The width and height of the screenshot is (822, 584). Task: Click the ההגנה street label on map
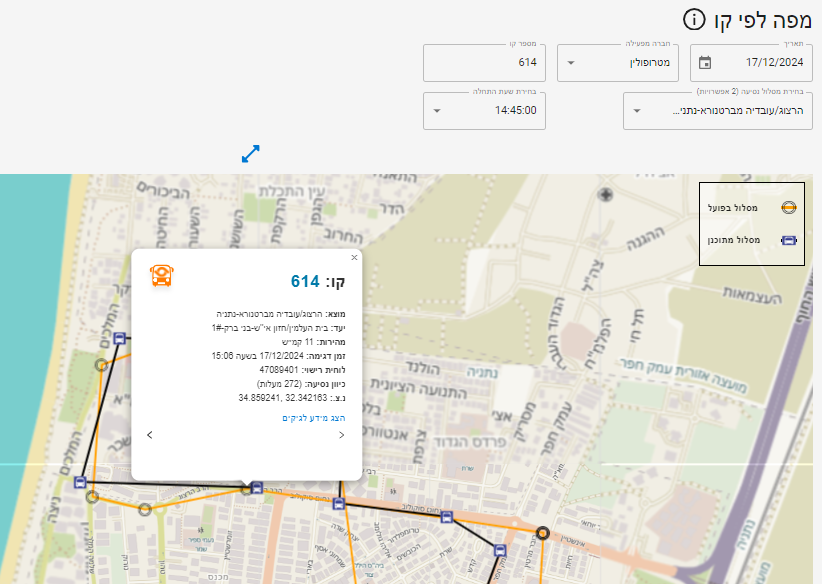point(645,239)
